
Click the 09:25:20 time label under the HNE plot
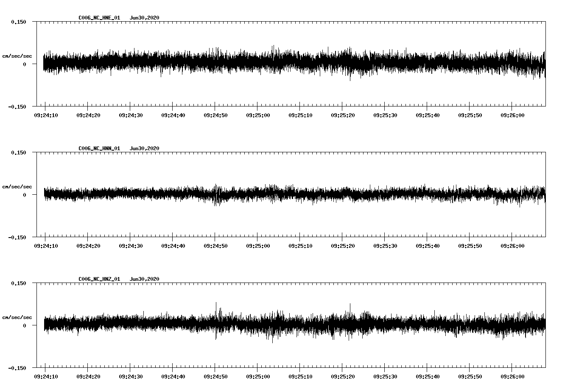[x=343, y=115]
